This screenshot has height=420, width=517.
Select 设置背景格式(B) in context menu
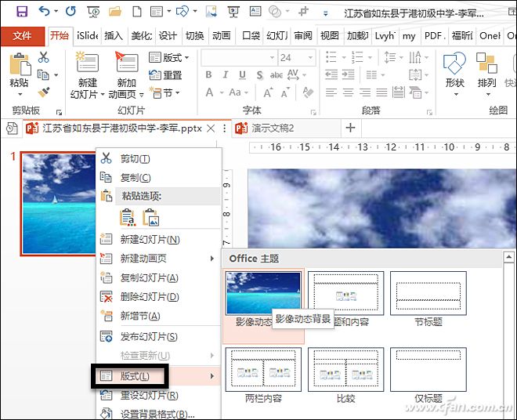pyautogui.click(x=158, y=414)
